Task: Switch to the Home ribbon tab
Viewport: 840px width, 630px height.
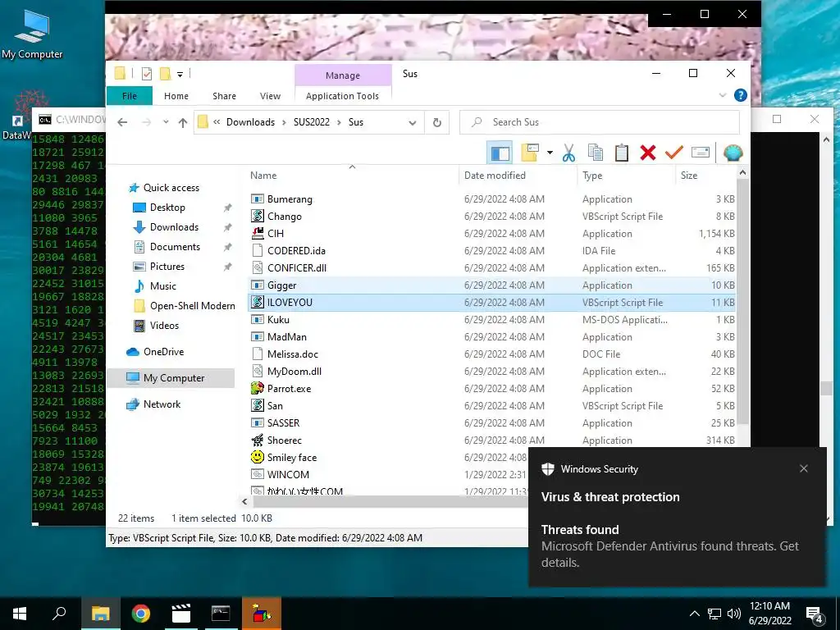Action: click(x=176, y=96)
